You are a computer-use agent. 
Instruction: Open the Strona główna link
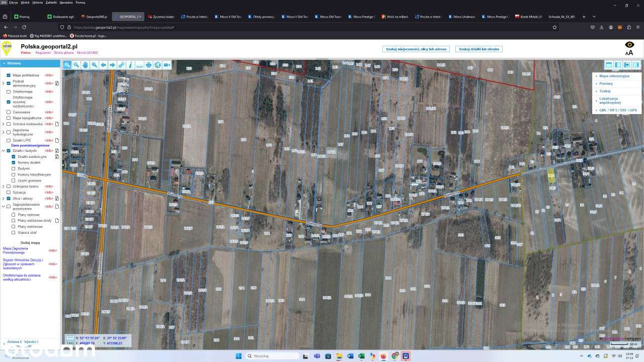(64, 53)
